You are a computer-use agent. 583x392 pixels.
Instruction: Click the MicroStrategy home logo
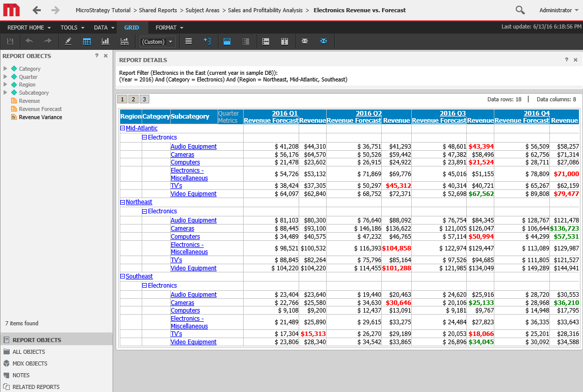coord(11,10)
